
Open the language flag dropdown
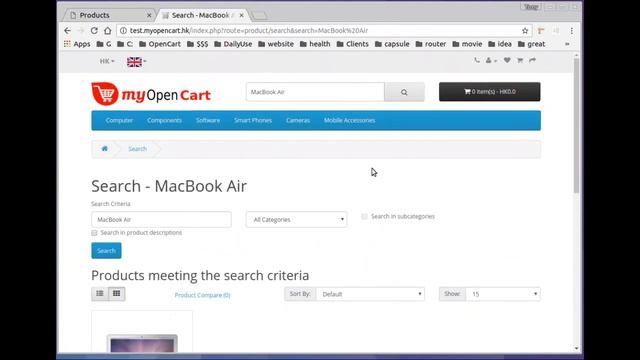136,62
